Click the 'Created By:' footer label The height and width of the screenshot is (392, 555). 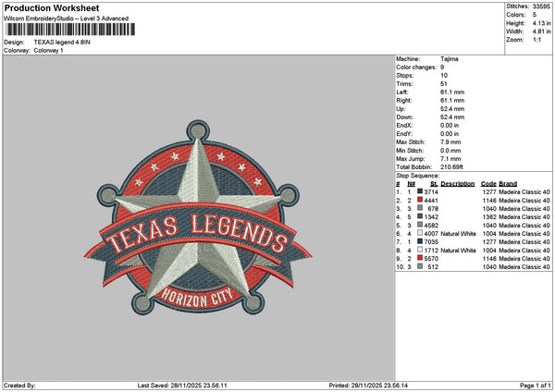(19, 386)
